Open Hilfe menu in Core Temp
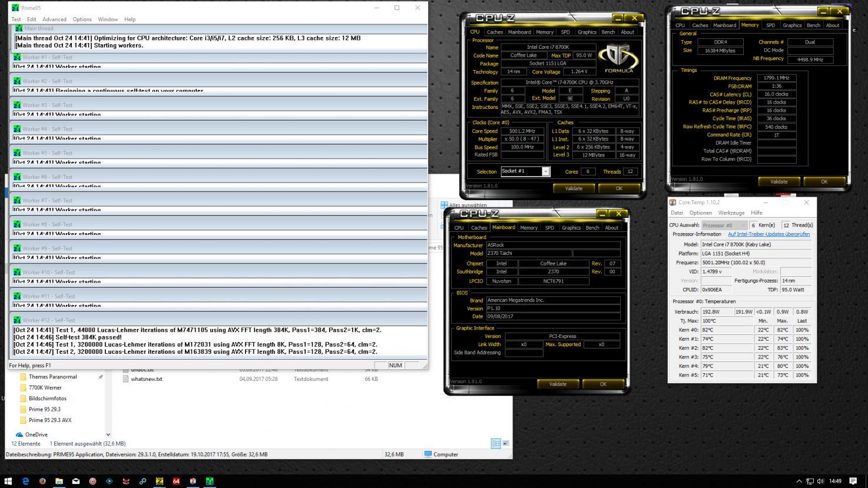Screen dimensions: 868x488 tap(757, 213)
